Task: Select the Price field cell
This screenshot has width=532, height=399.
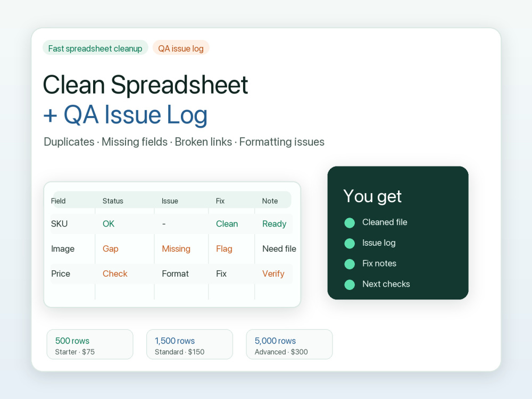Action: [x=61, y=274]
